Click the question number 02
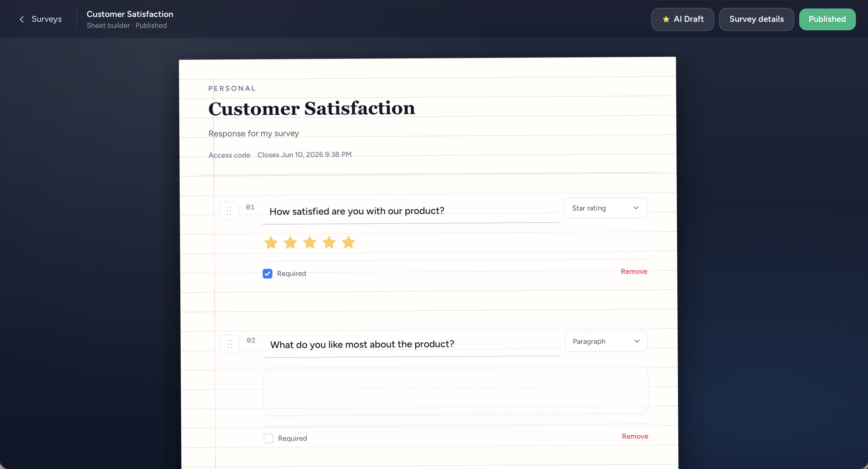 tap(251, 340)
